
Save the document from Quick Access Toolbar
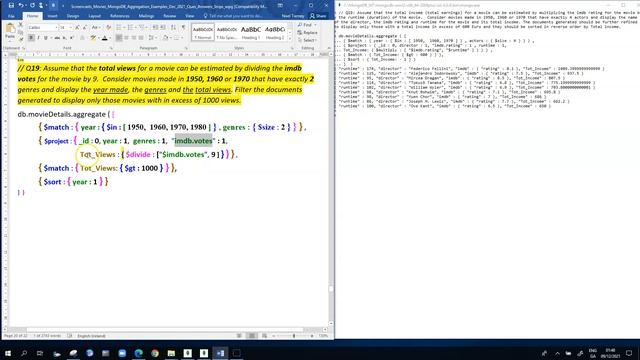11,5
